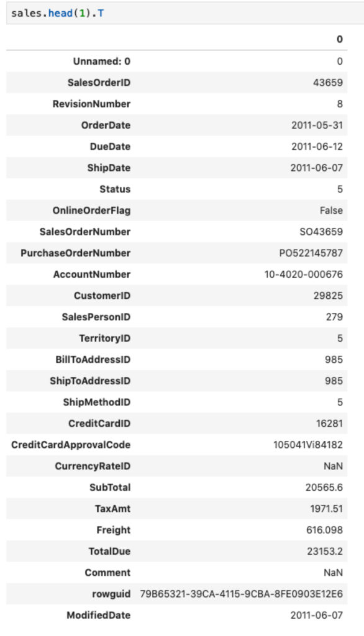Select the SalesPersonID row label
364x636 pixels.
[x=96, y=317]
